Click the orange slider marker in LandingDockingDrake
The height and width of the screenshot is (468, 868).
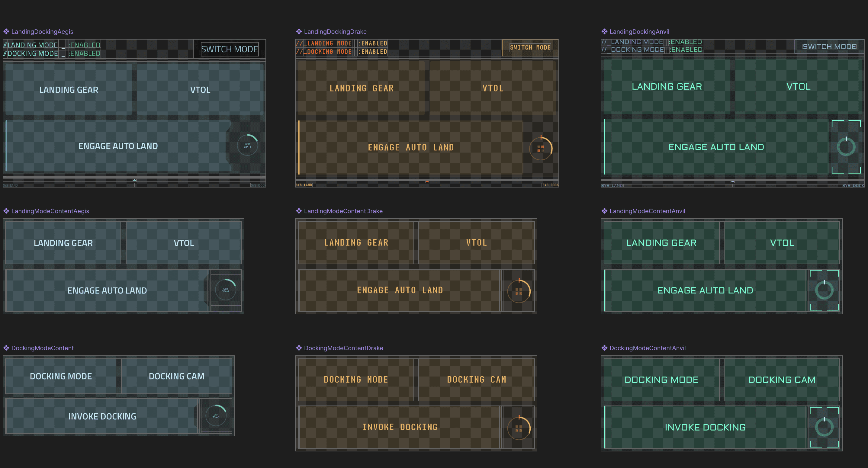[x=427, y=181]
